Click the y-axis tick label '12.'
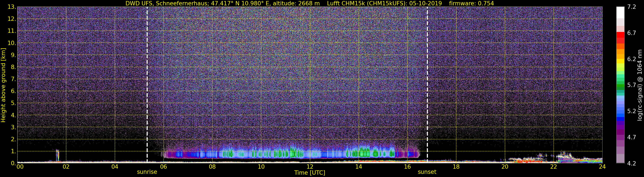Image resolution: width=644 pixels, height=177 pixels. 12,19
